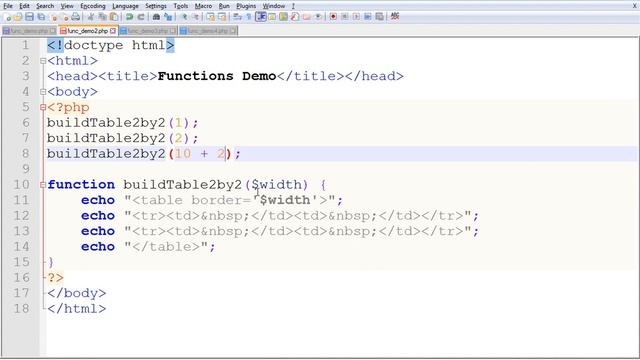Click the Copy toolbar icon
The image size is (640, 360).
102,17
